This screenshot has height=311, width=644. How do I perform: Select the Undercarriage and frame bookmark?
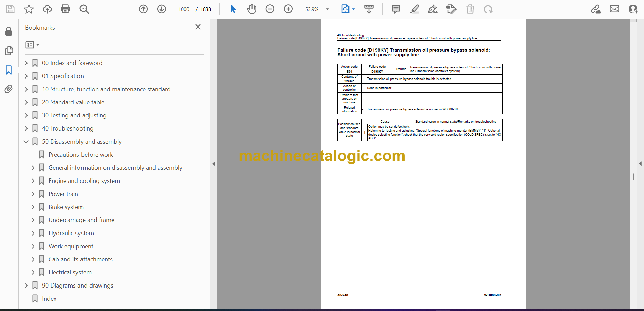click(82, 220)
